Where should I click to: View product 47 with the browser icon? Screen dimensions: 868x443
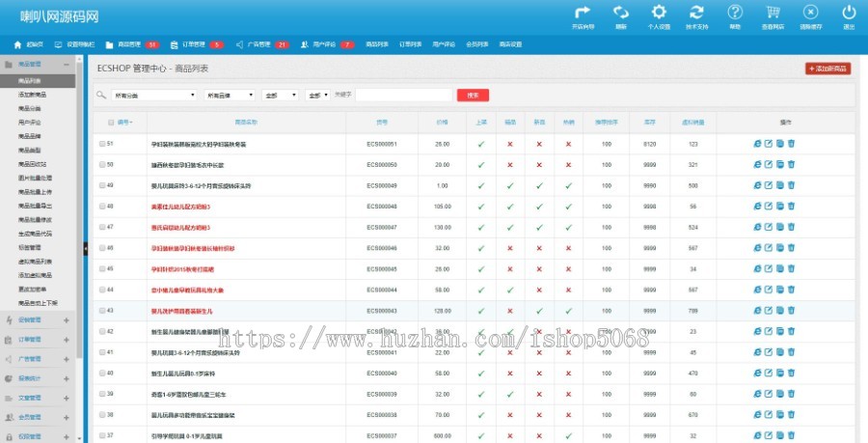point(757,227)
